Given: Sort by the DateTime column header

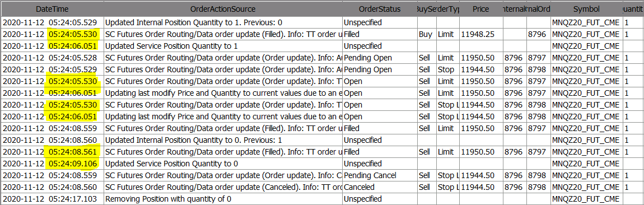Looking at the screenshot, I should [x=52, y=8].
